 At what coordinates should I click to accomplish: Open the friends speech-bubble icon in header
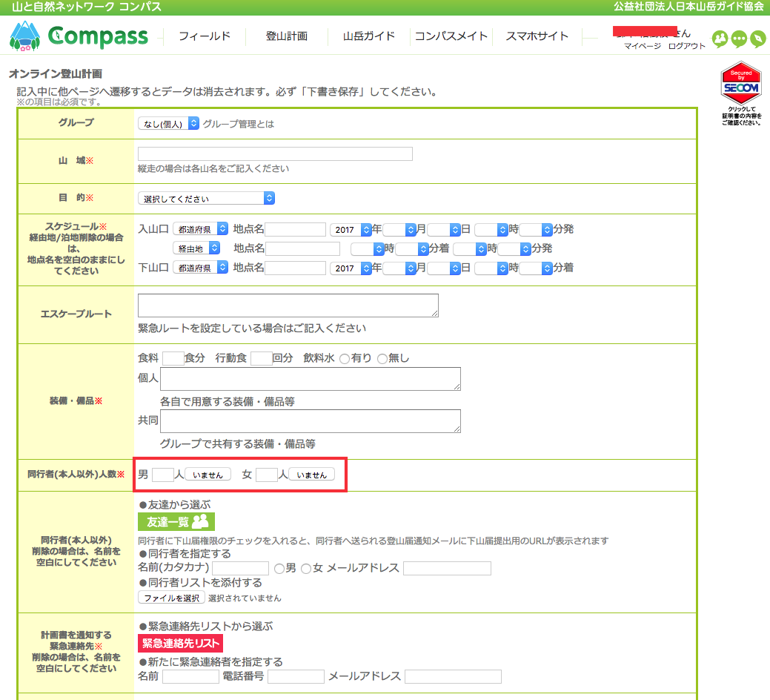719,39
